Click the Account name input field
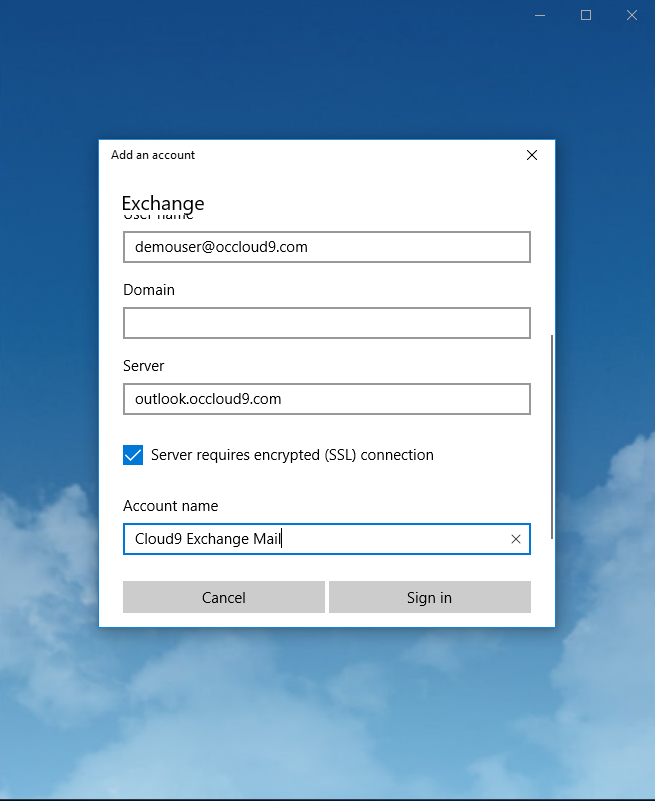The width and height of the screenshot is (655, 801). tap(327, 539)
